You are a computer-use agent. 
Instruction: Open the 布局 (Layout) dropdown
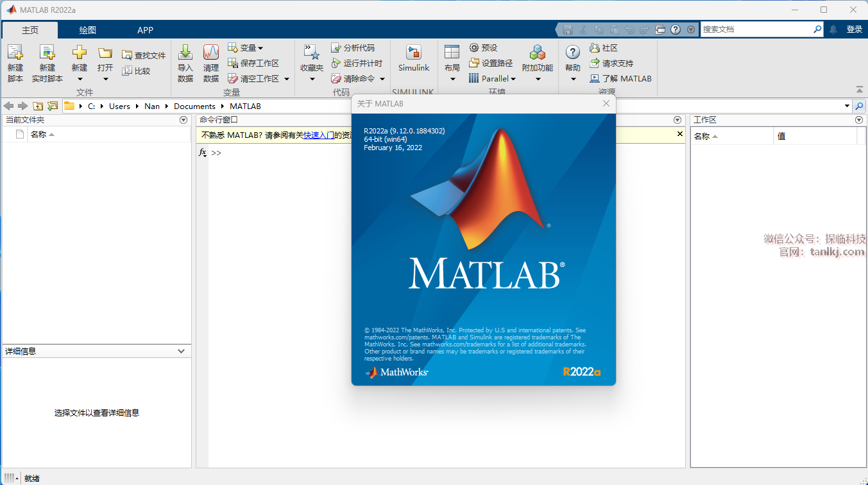click(x=452, y=80)
